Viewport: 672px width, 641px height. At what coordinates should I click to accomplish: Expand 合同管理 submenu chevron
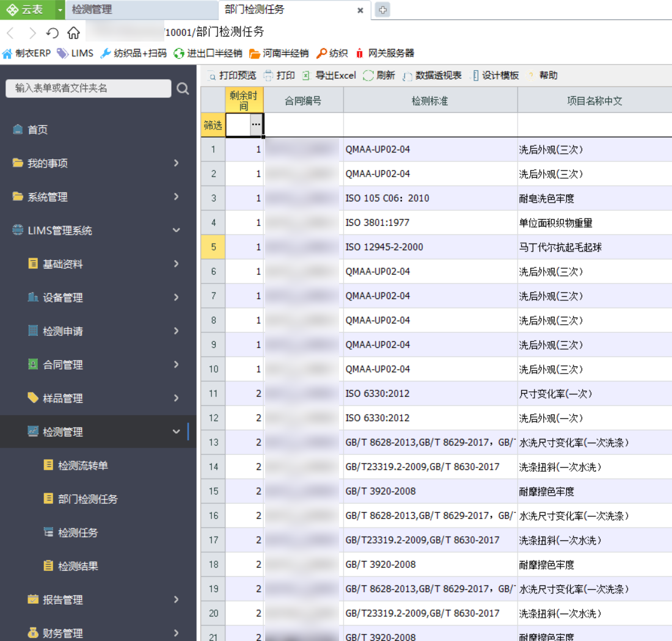(176, 364)
